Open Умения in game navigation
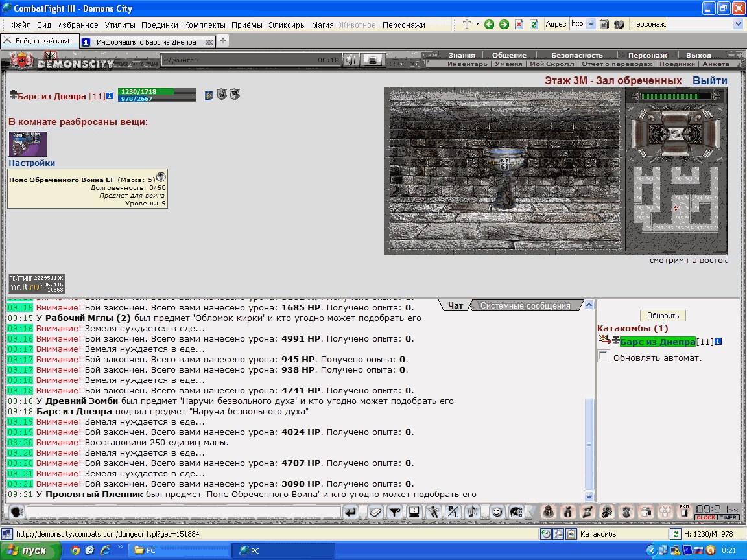Image resolution: width=747 pixels, height=560 pixels. (508, 64)
